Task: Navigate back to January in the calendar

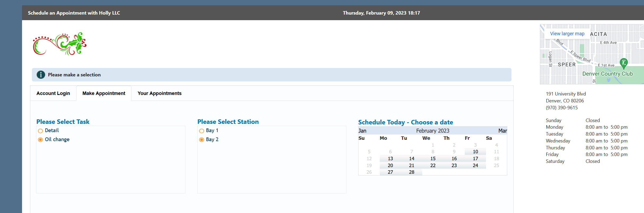Action: coord(362,131)
